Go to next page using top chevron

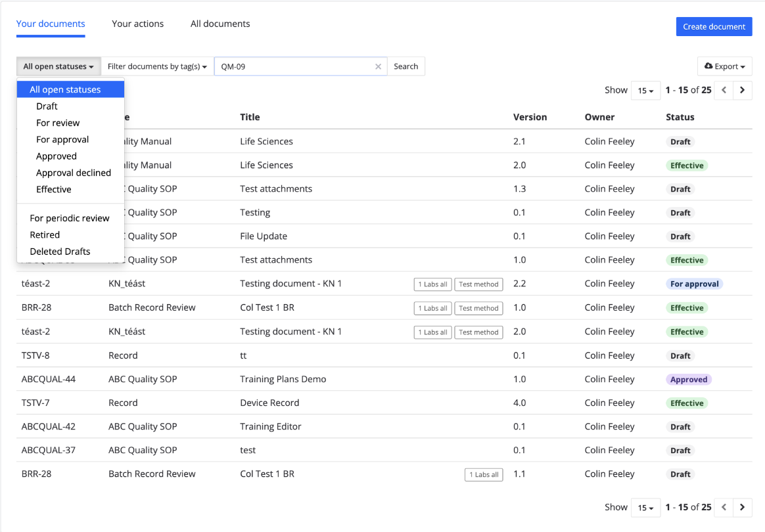(x=742, y=90)
